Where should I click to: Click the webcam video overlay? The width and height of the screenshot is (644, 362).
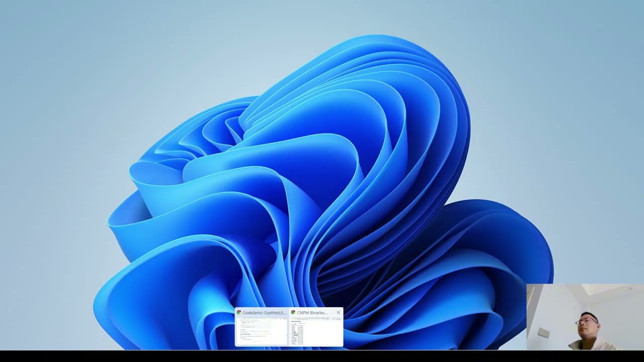[x=585, y=317]
